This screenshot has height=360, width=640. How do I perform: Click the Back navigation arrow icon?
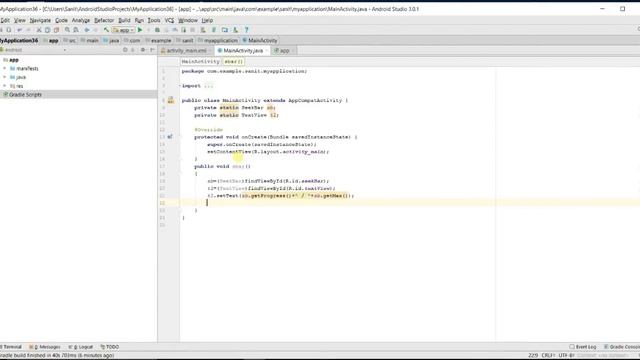click(87, 30)
